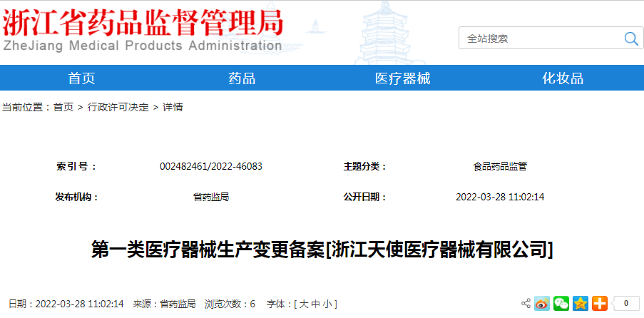Click the 省药监局 publishing agency value

click(211, 198)
